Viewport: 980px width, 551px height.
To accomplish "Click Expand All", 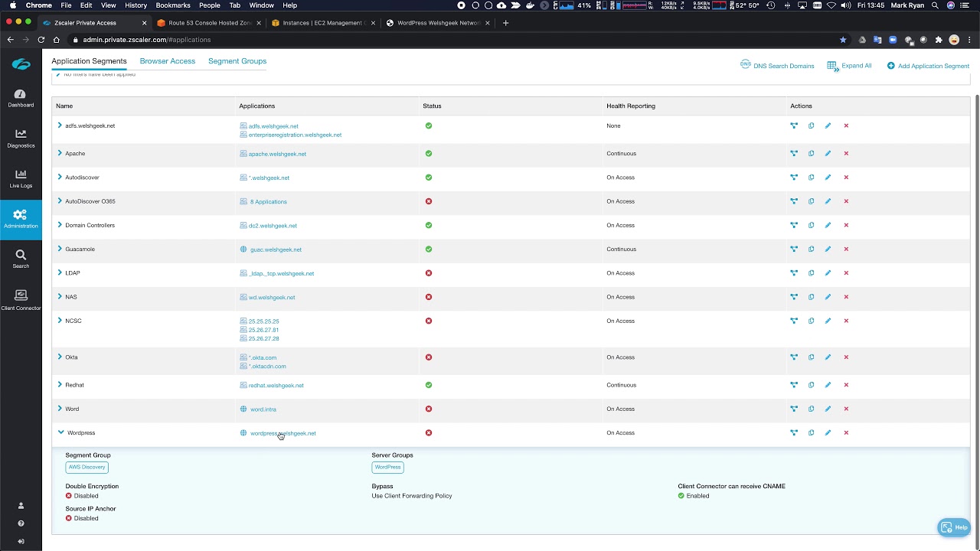I will tap(849, 66).
